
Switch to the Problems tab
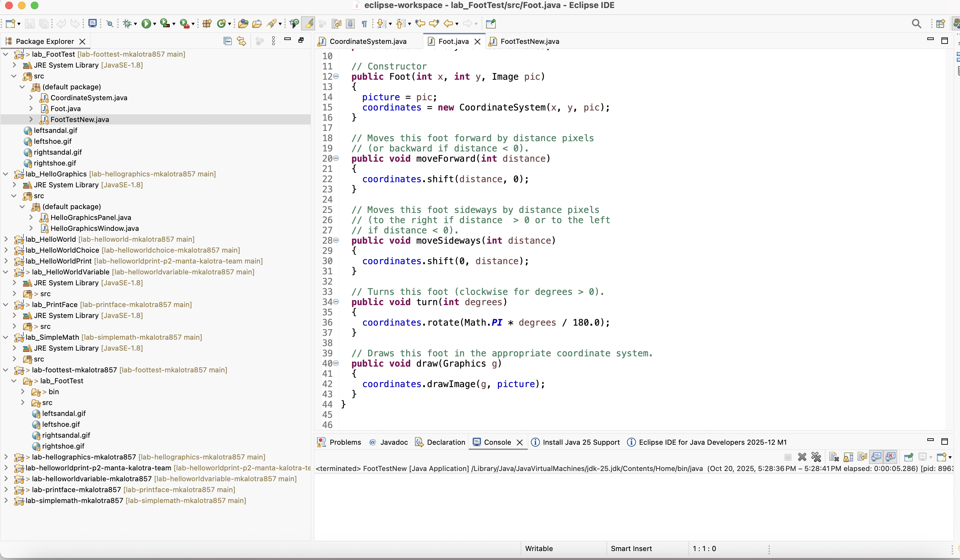coord(345,442)
